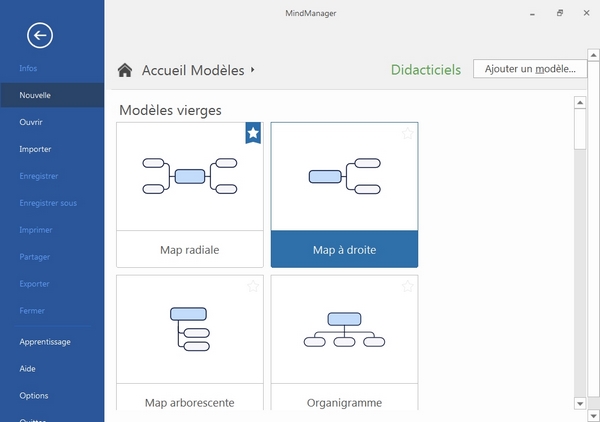
Task: Open the Ouvrir menu item
Action: [31, 122]
